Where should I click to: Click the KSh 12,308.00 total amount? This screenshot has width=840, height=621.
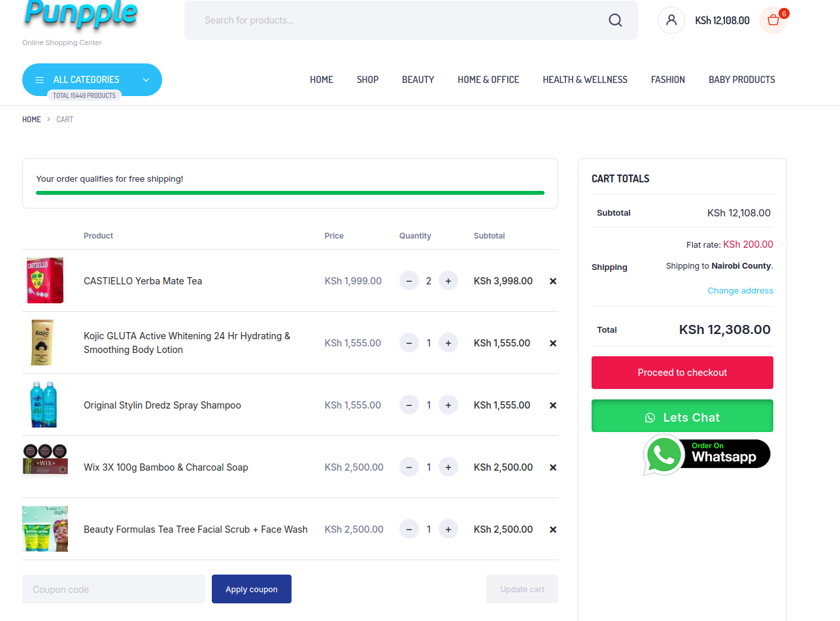tap(725, 329)
